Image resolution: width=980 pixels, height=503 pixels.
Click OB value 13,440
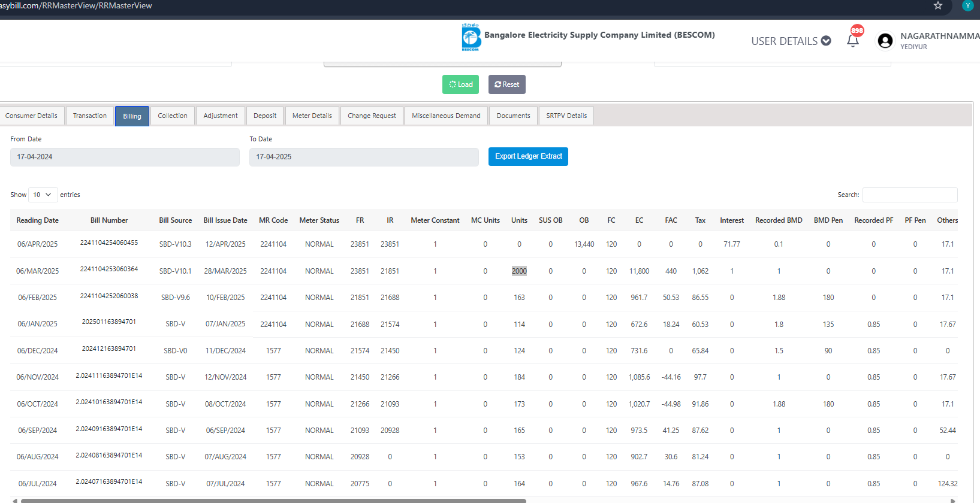(x=584, y=244)
